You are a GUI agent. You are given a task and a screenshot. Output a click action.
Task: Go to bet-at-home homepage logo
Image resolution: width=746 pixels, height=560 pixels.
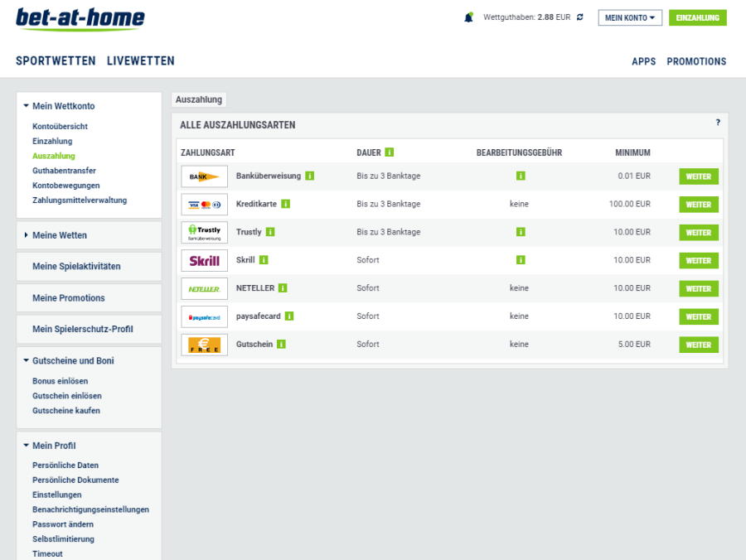point(80,19)
